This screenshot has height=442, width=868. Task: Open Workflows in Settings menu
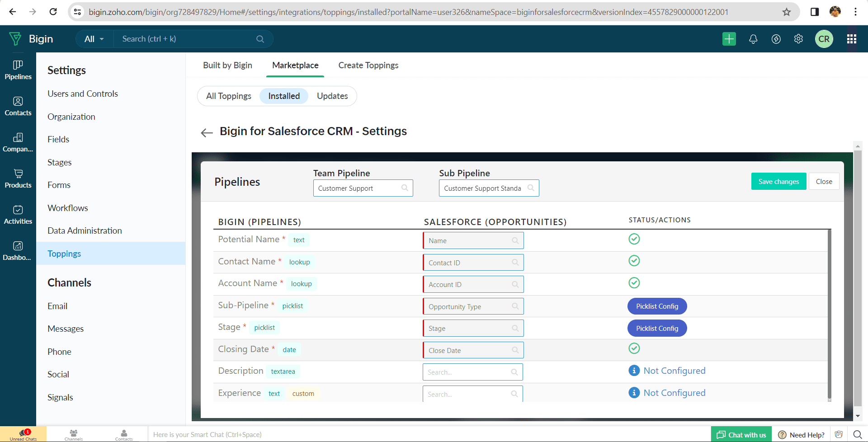(68, 208)
